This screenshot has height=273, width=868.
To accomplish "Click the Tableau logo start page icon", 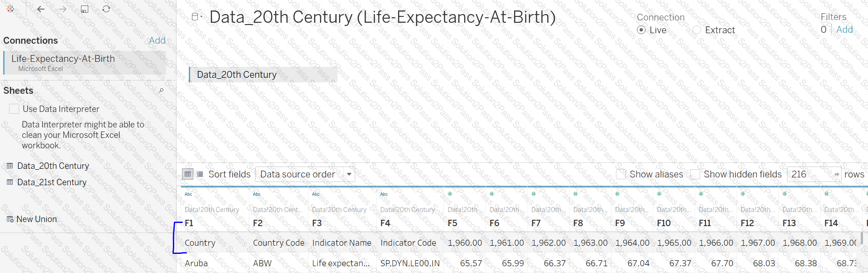I will [10, 9].
